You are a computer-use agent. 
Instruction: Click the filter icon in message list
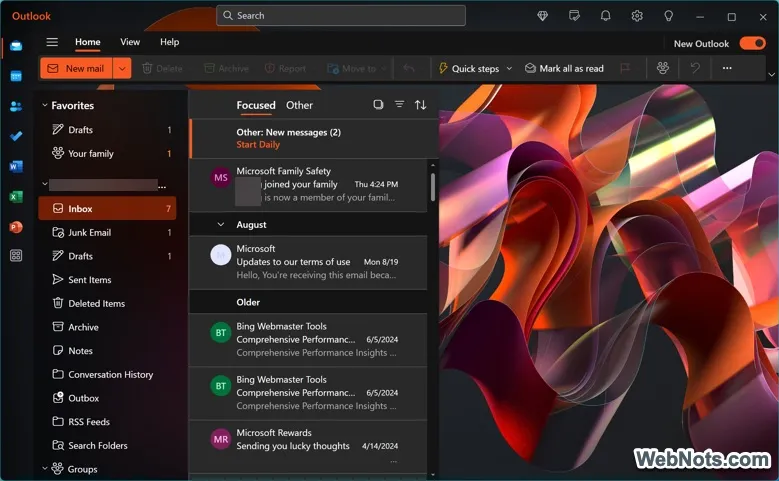pyautogui.click(x=399, y=105)
